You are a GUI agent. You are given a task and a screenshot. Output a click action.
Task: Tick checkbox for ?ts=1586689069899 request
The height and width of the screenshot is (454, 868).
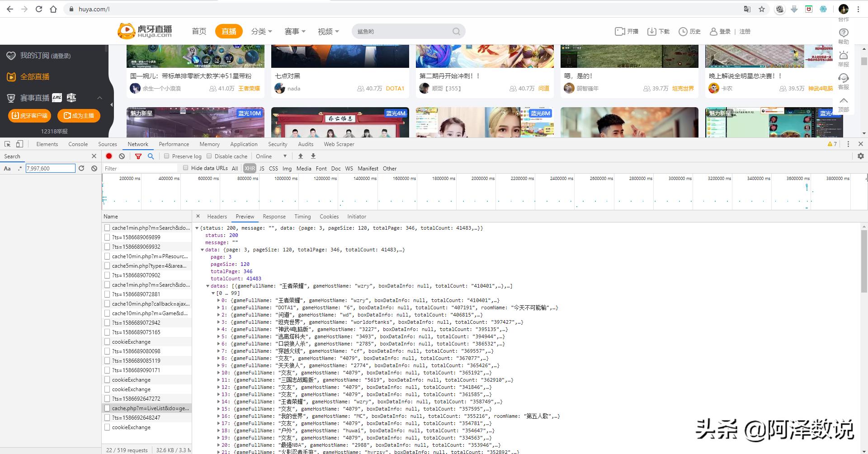click(107, 237)
